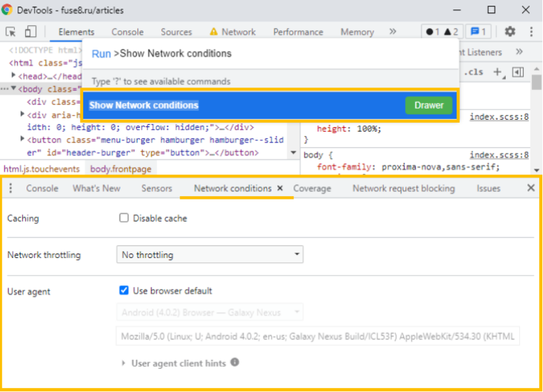Viewport: 543px width, 392px height.
Task: Open the Network throttling dropdown
Action: (x=210, y=255)
